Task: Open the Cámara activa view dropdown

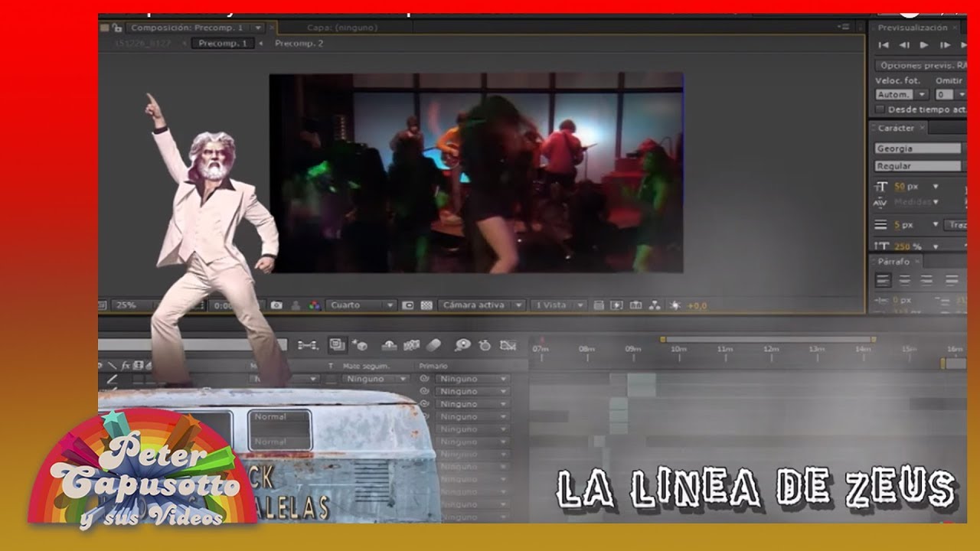Action: [482, 305]
